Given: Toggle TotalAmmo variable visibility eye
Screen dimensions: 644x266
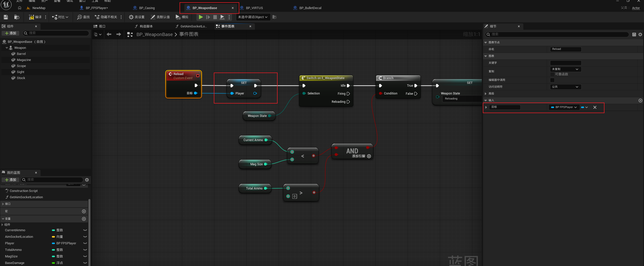Looking at the screenshot, I should 85,250.
